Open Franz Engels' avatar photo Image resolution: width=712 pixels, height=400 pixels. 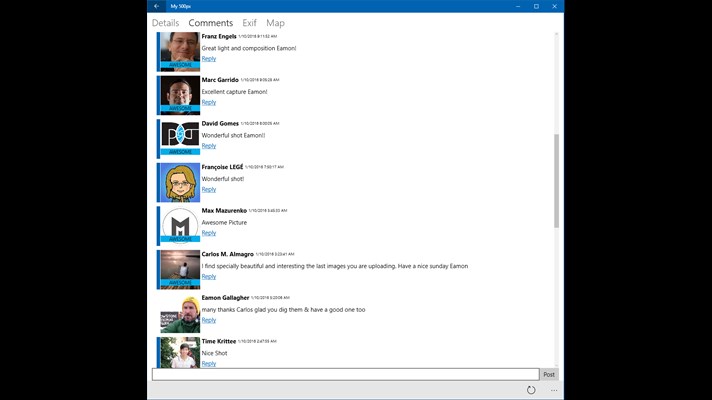pos(180,52)
